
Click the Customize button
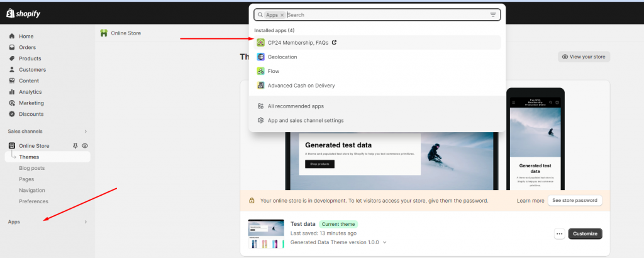(585, 233)
